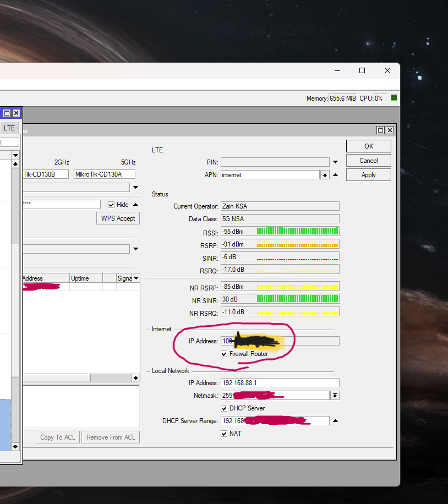This screenshot has width=448, height=504.
Task: Toggle the DHCP Server checkbox
Action: click(x=224, y=408)
